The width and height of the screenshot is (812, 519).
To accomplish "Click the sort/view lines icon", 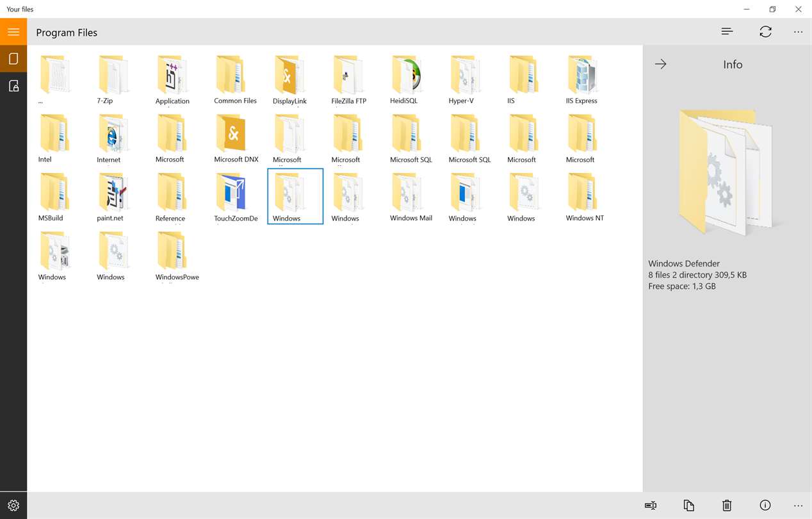I will 727,31.
